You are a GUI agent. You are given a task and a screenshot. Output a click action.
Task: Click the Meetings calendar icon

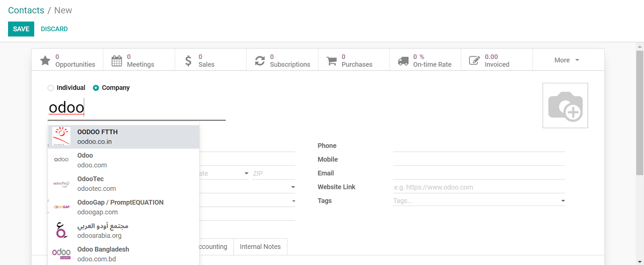[117, 60]
